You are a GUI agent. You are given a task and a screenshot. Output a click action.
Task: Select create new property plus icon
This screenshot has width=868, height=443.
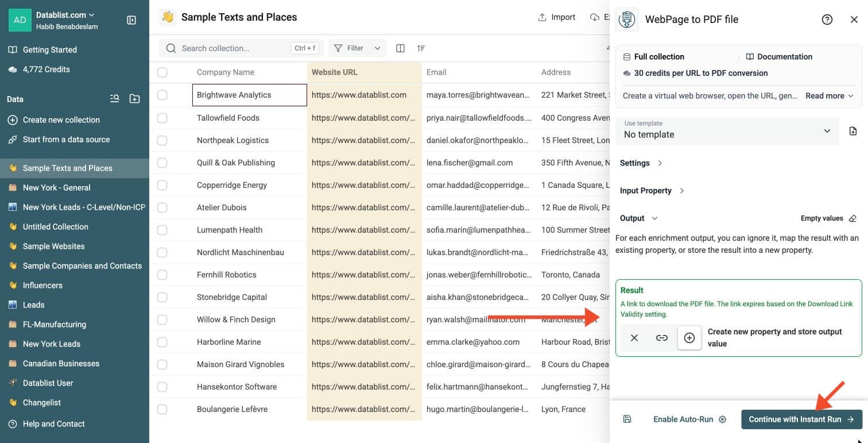click(689, 338)
